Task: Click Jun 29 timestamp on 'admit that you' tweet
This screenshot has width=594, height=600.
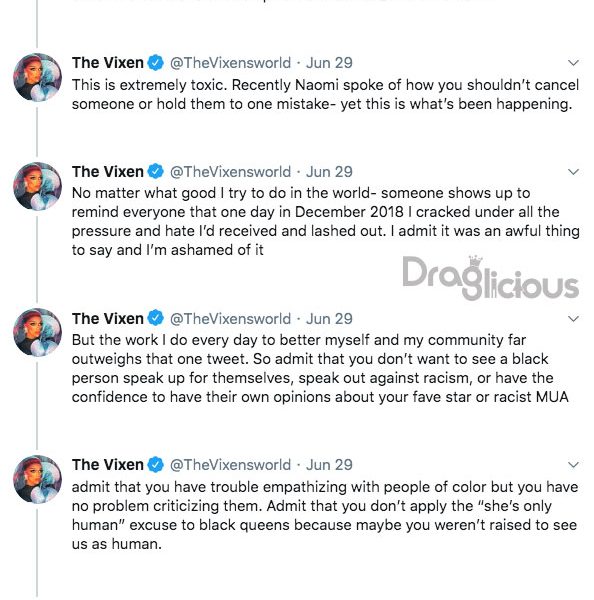Action: [329, 465]
